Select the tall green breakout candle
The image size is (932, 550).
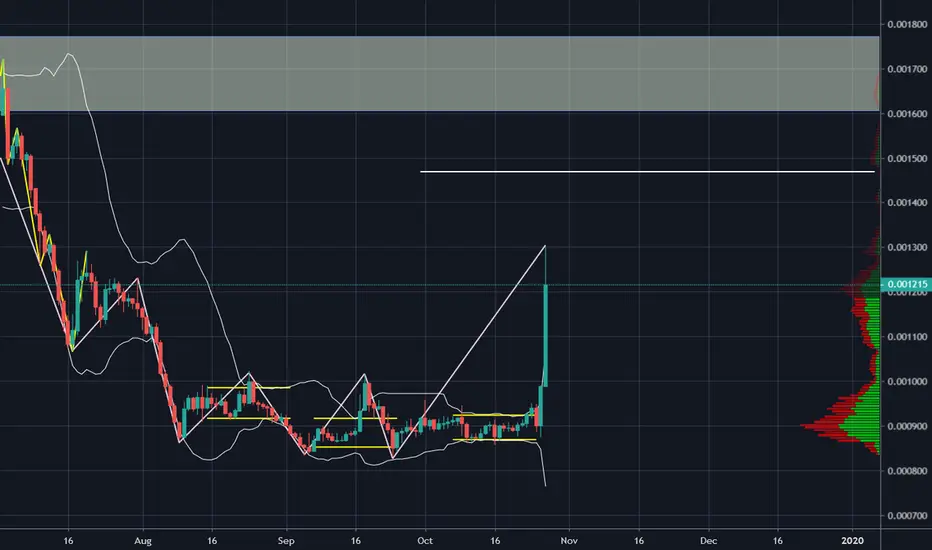point(545,336)
